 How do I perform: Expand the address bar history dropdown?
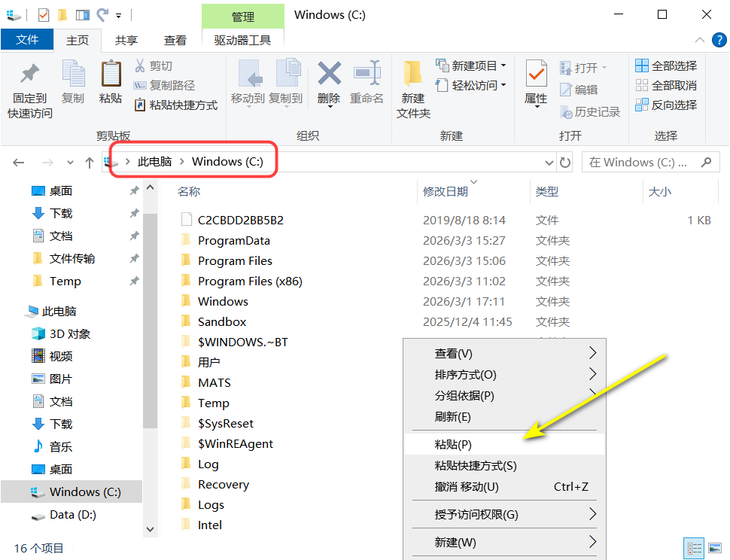pos(549,163)
